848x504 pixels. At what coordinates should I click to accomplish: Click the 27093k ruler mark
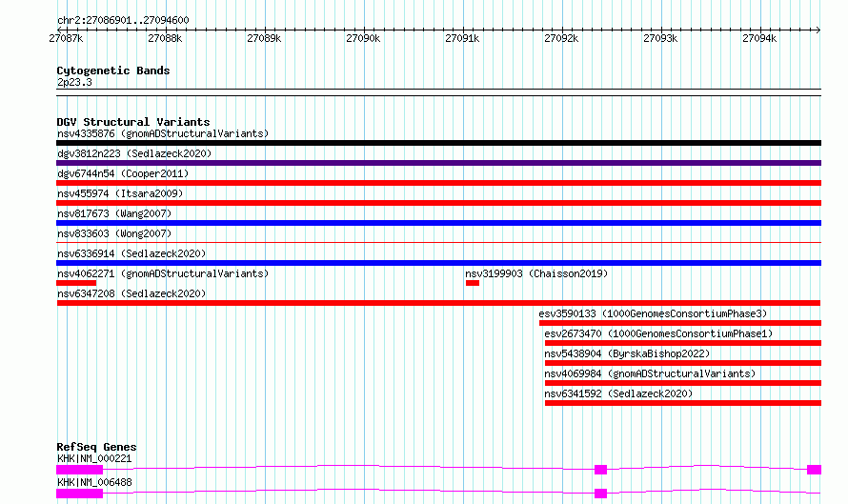coord(660,38)
